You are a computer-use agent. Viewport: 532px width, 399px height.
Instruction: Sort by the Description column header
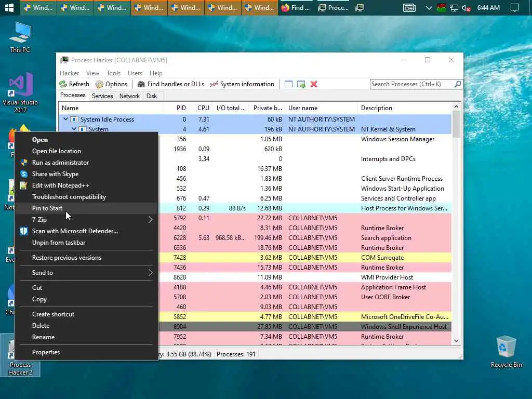(x=404, y=108)
